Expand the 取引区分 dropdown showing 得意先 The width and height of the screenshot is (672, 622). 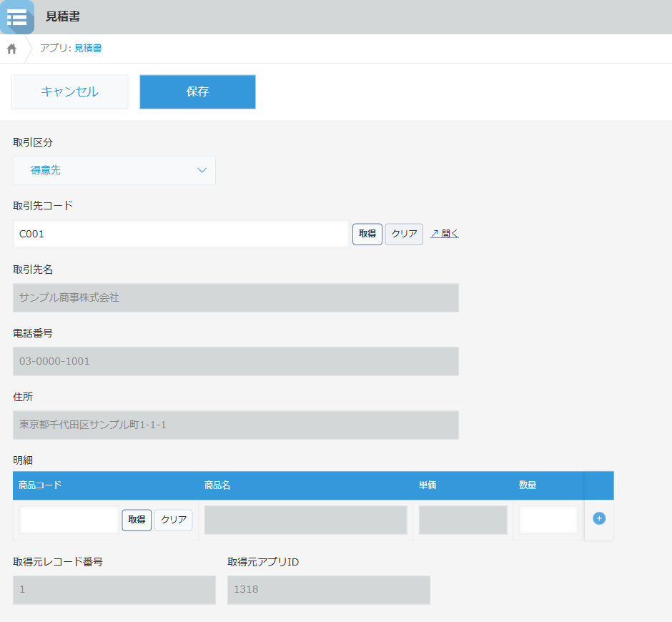click(x=114, y=171)
